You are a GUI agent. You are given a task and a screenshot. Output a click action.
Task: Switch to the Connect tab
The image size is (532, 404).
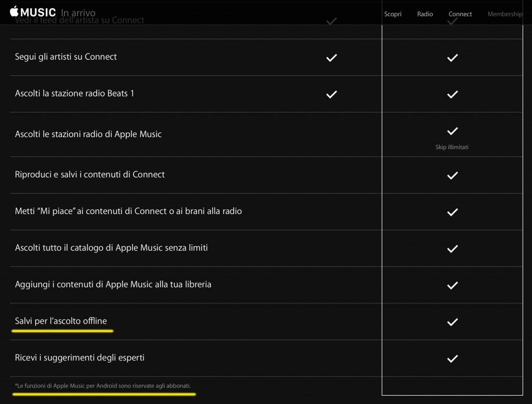[x=460, y=14]
